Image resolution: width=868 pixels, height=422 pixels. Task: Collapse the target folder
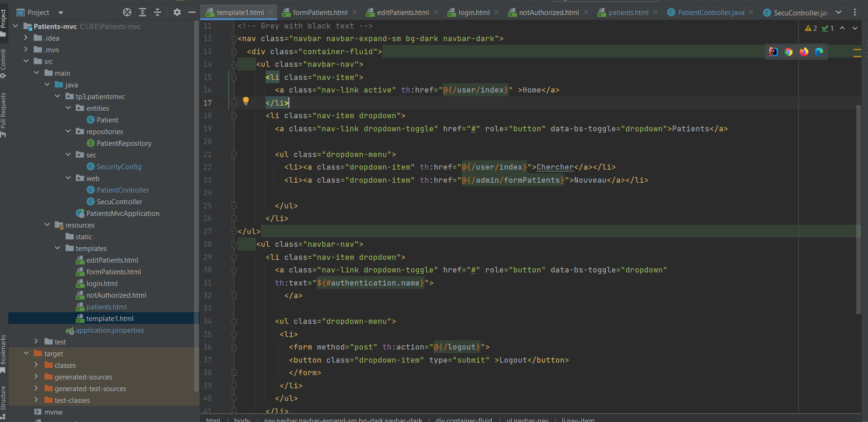pos(26,353)
